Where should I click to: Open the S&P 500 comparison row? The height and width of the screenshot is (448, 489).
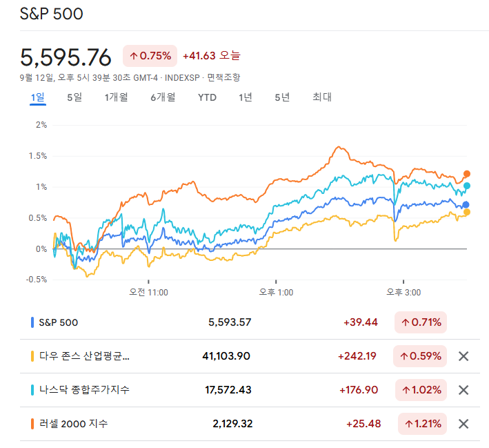coord(250,322)
